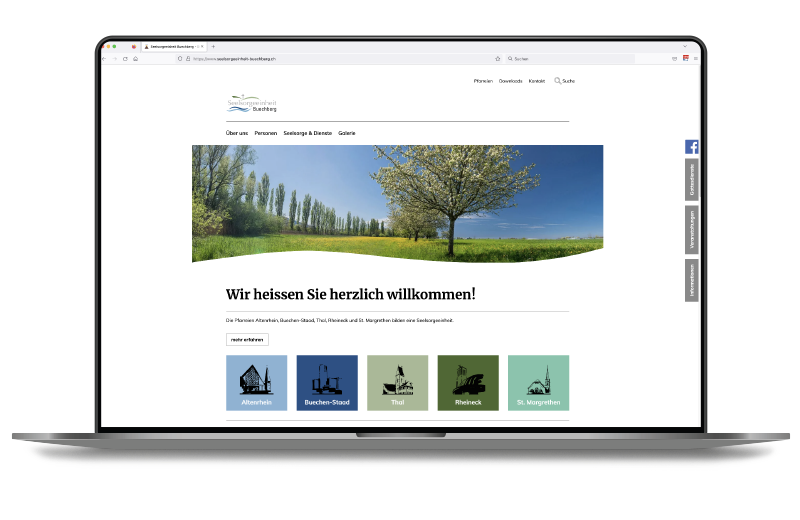Bookmark the page with star icon

497,59
